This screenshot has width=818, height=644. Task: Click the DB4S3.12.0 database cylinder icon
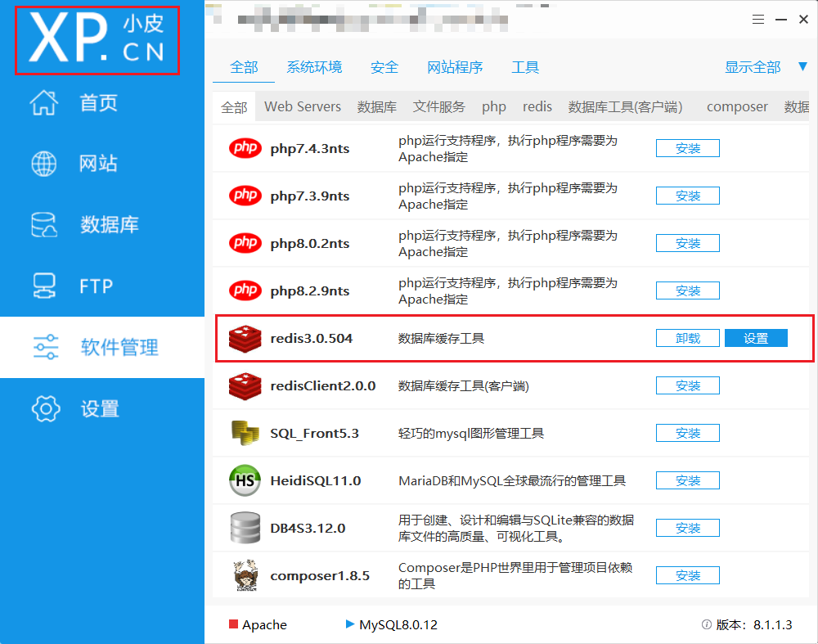click(245, 528)
